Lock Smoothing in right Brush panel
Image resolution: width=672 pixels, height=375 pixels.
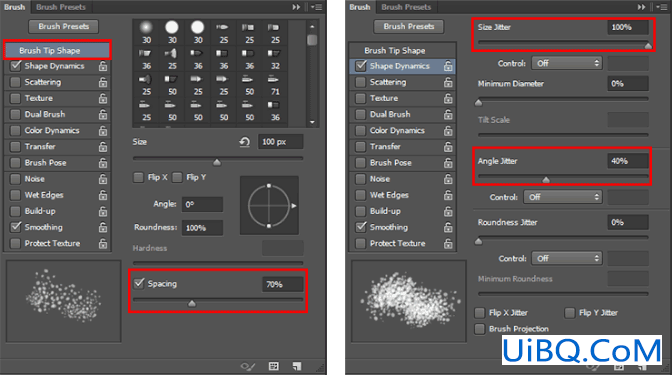[x=448, y=227]
